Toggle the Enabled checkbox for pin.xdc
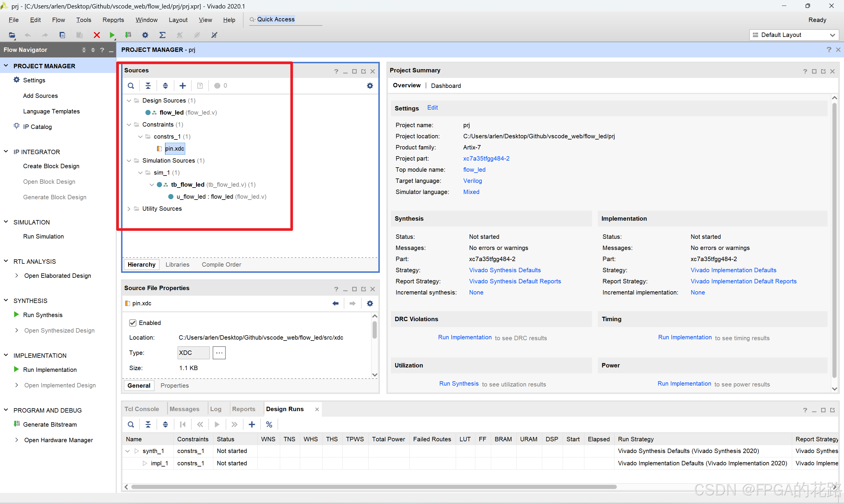Image resolution: width=844 pixels, height=504 pixels. 133,323
